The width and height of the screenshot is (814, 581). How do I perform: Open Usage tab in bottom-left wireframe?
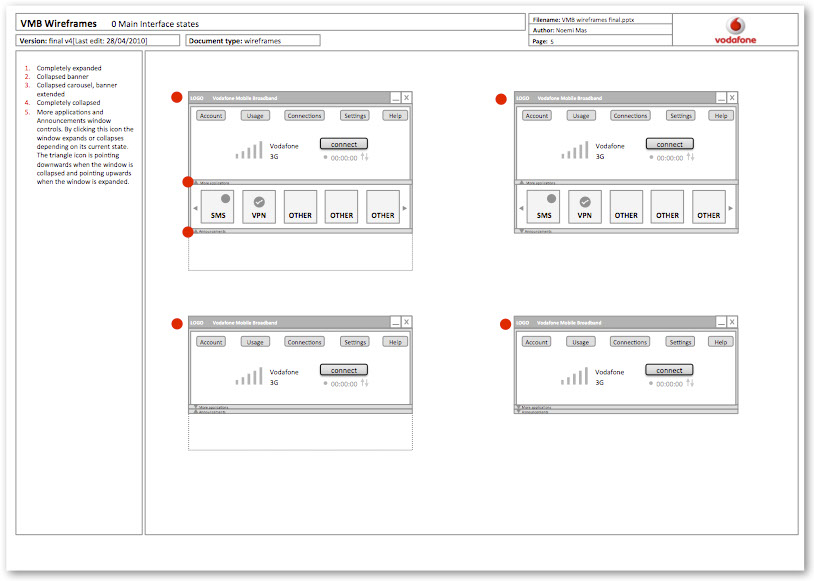[x=255, y=342]
